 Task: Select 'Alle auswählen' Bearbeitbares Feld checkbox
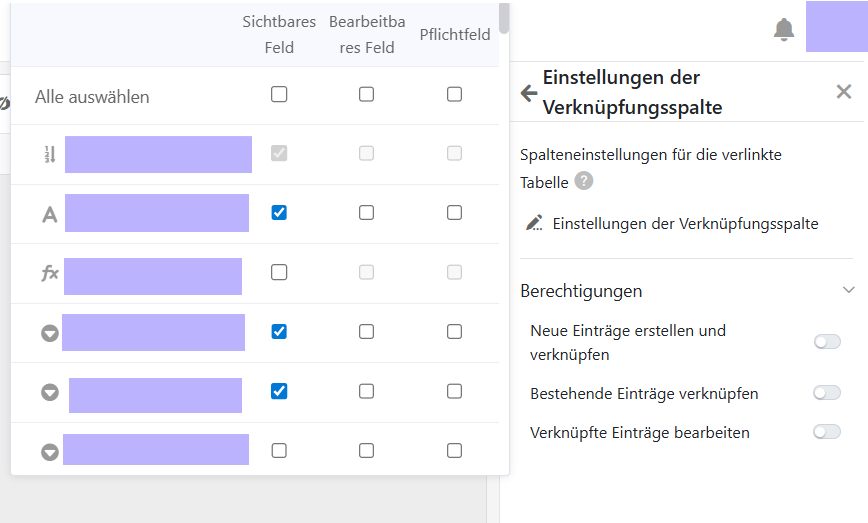click(367, 94)
